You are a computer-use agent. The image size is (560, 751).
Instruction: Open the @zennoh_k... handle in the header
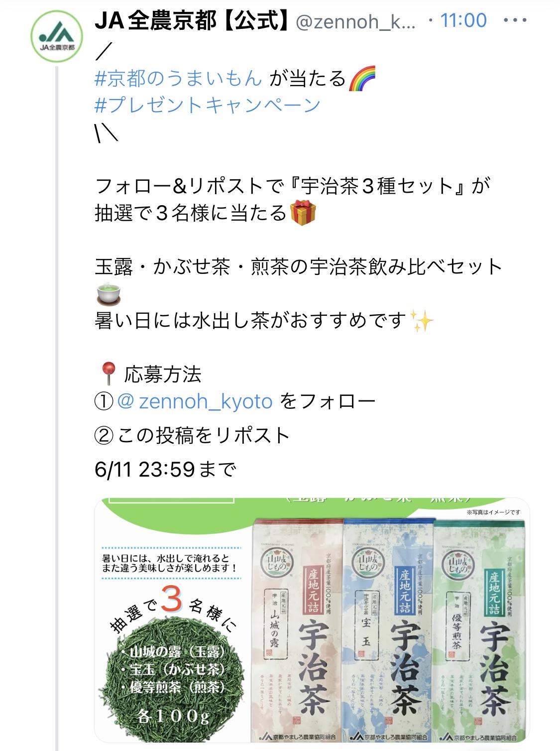coord(355,21)
